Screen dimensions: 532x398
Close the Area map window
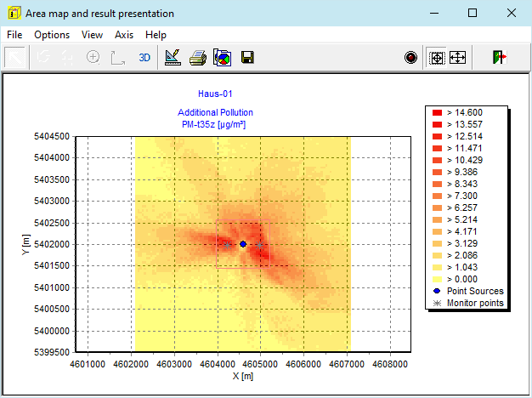click(512, 13)
